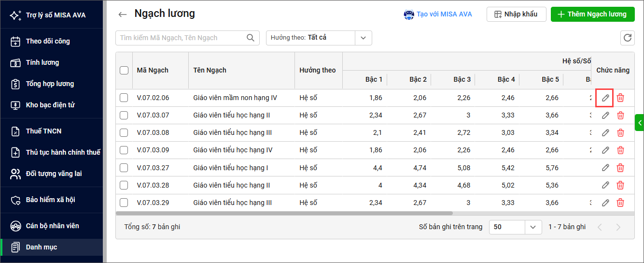Expand the green side panel arrow

tap(639, 123)
